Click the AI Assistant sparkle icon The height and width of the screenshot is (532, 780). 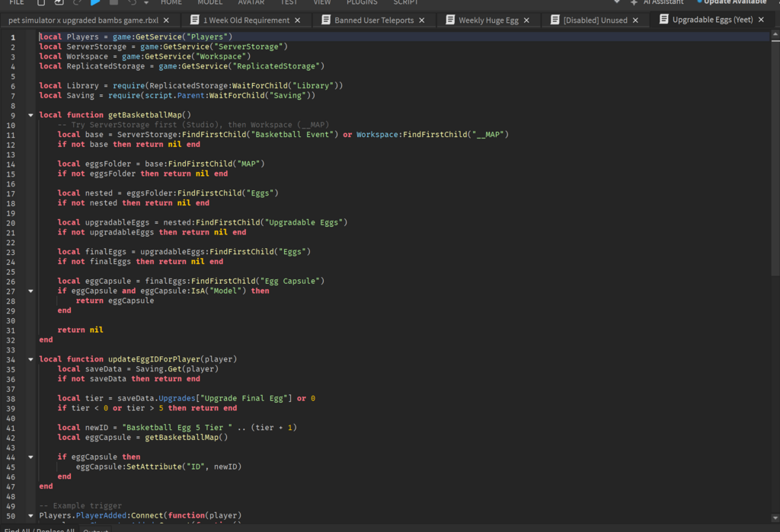pyautogui.click(x=634, y=3)
